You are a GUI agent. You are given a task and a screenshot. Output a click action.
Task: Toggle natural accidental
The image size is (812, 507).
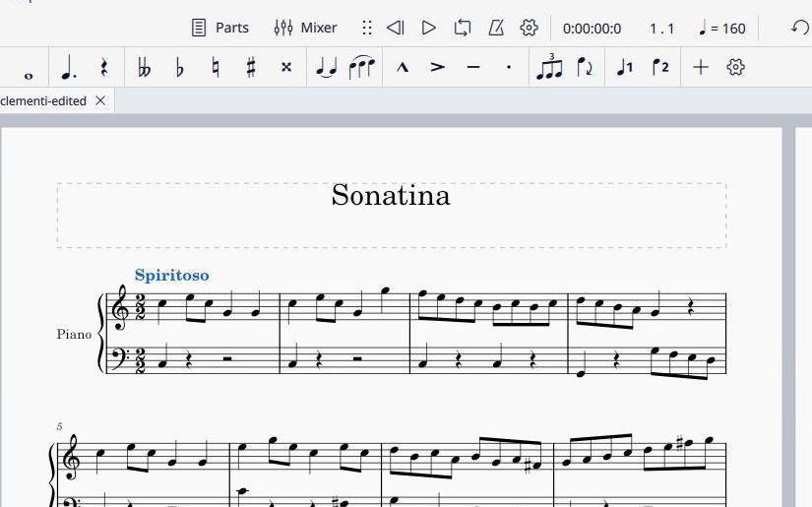[216, 67]
